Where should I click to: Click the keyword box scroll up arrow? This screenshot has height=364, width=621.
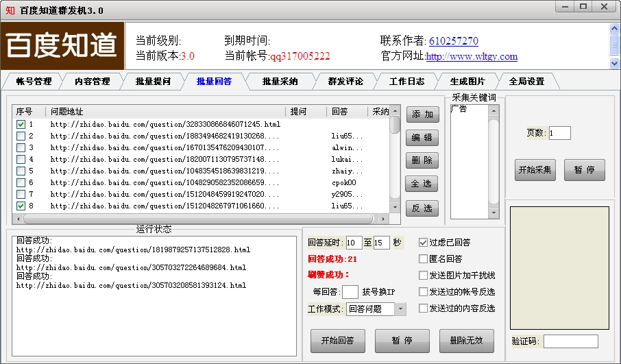[x=494, y=111]
